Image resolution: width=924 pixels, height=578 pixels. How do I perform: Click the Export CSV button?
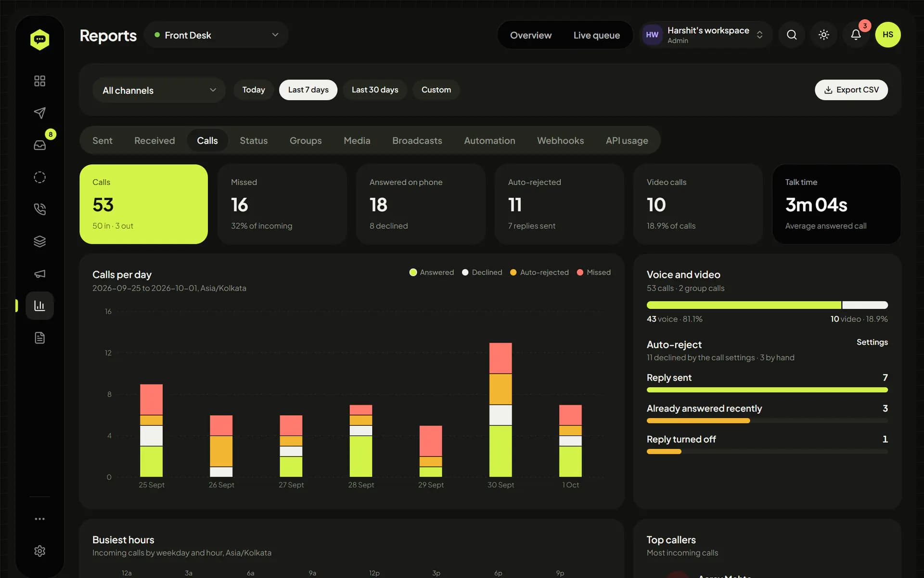tap(851, 90)
